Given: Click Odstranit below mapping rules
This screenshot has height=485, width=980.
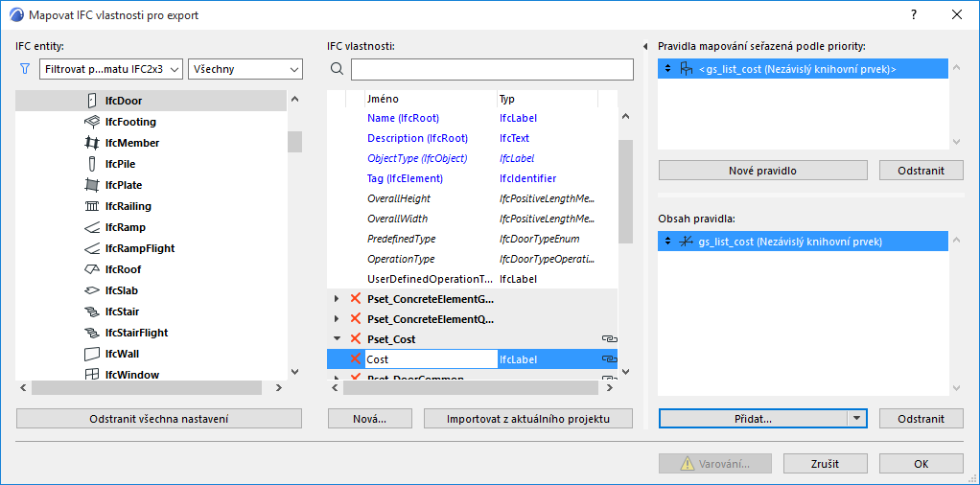Looking at the screenshot, I should coord(922,171).
